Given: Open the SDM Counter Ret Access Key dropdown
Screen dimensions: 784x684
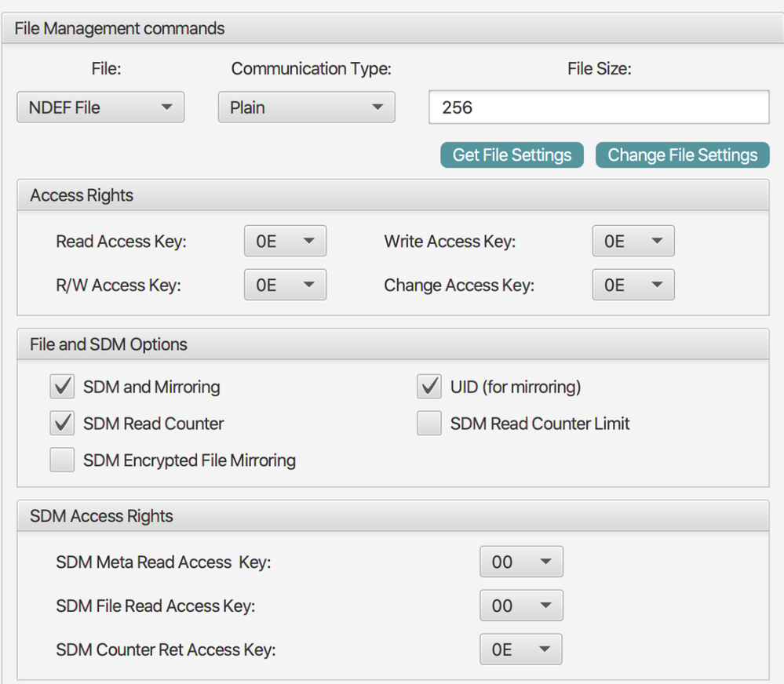Looking at the screenshot, I should coord(521,649).
